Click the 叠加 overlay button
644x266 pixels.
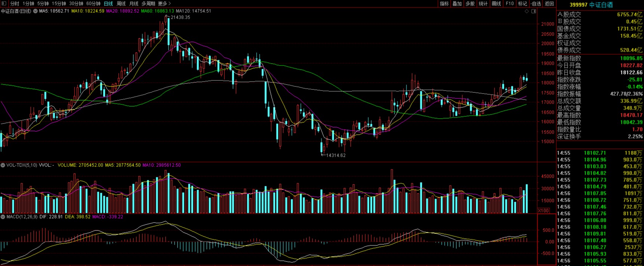(x=457, y=4)
